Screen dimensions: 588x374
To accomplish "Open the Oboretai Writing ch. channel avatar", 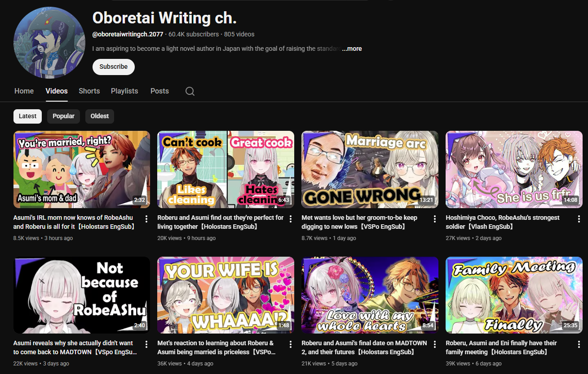I will coord(49,43).
